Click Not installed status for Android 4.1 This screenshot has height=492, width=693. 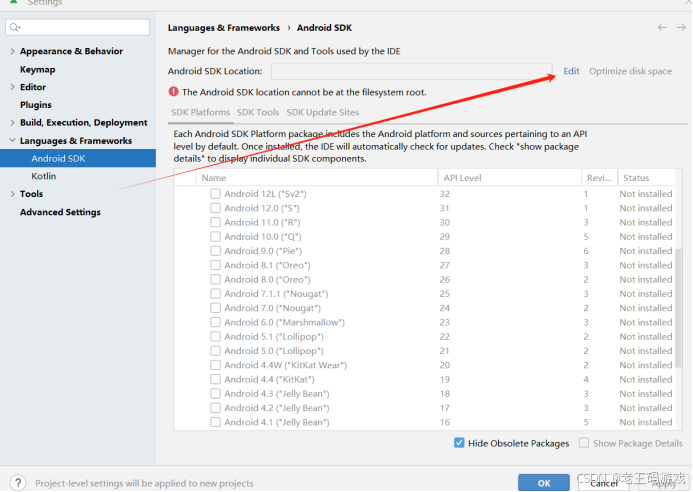[646, 422]
